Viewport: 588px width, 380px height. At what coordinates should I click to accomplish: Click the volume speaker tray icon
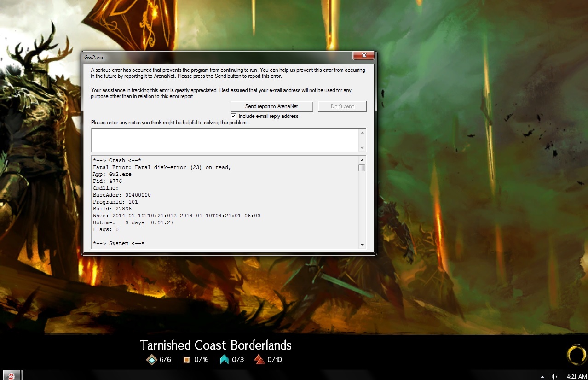[x=554, y=376]
